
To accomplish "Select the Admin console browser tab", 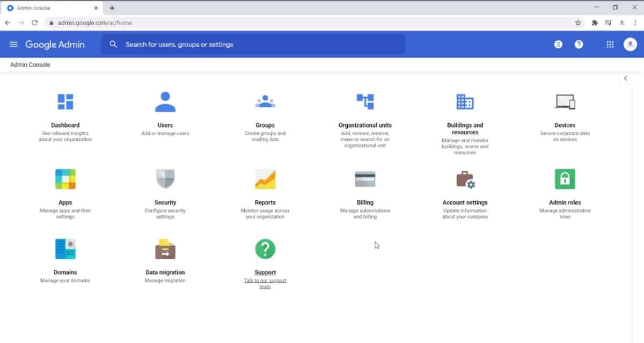I will 53,8.
